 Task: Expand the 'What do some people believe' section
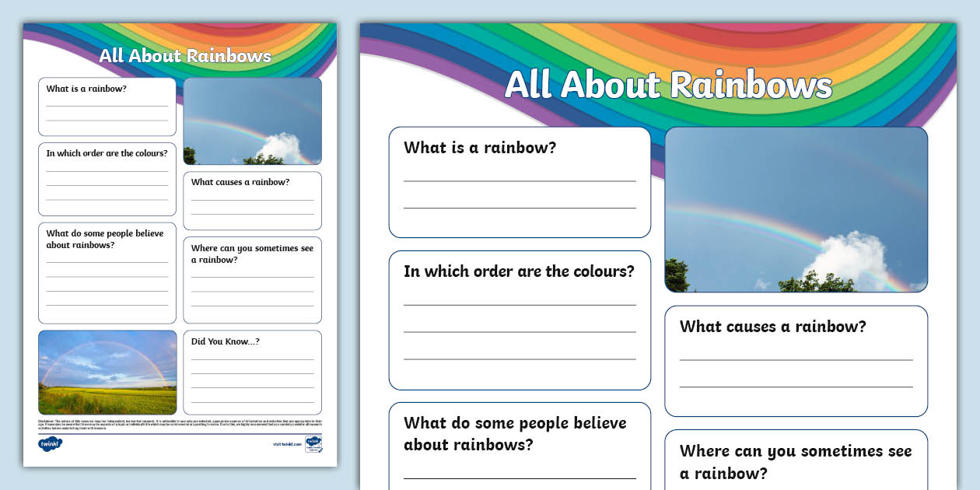pos(519,445)
